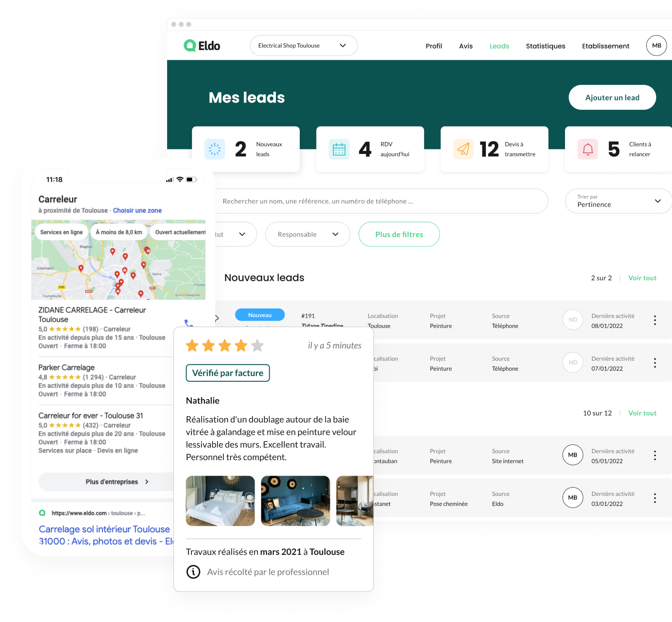
Task: Open the MB user avatar menu
Action: coord(656,46)
